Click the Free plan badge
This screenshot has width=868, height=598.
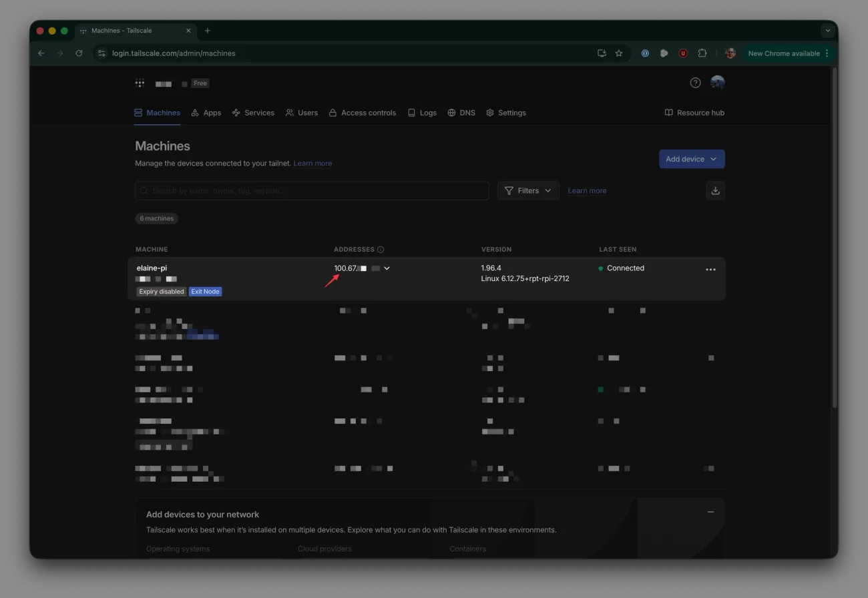(x=200, y=83)
